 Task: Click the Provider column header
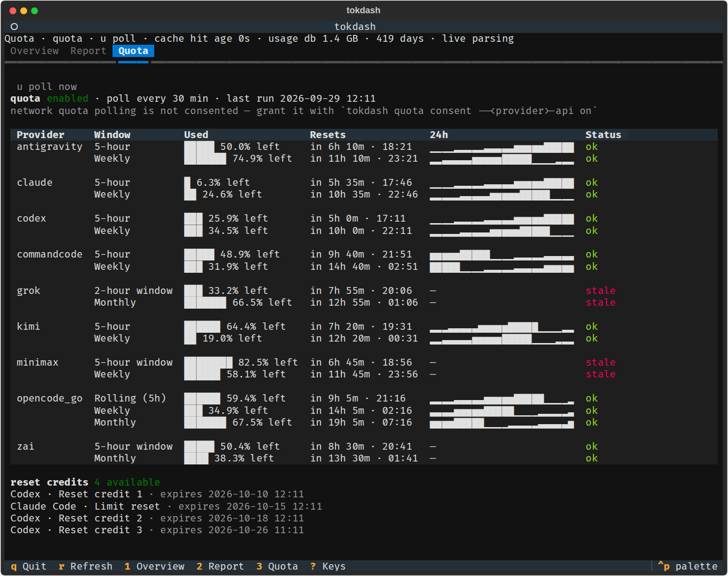coord(40,135)
